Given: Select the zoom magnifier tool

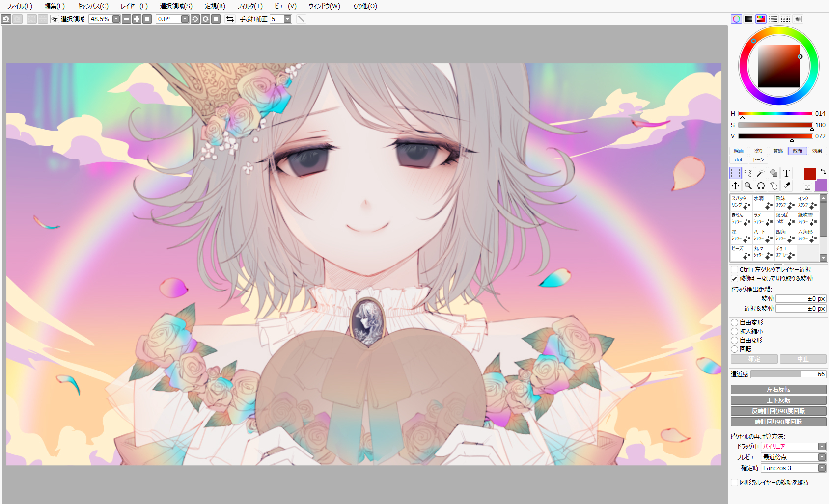Looking at the screenshot, I should click(x=748, y=186).
